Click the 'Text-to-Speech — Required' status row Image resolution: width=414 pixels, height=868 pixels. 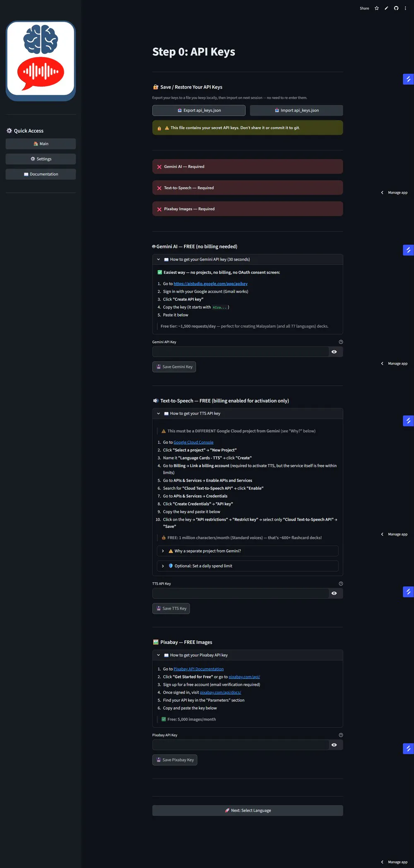point(248,188)
